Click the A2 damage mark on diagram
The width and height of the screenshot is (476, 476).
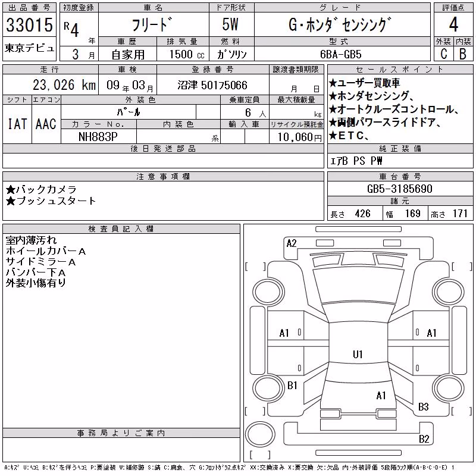(x=292, y=243)
